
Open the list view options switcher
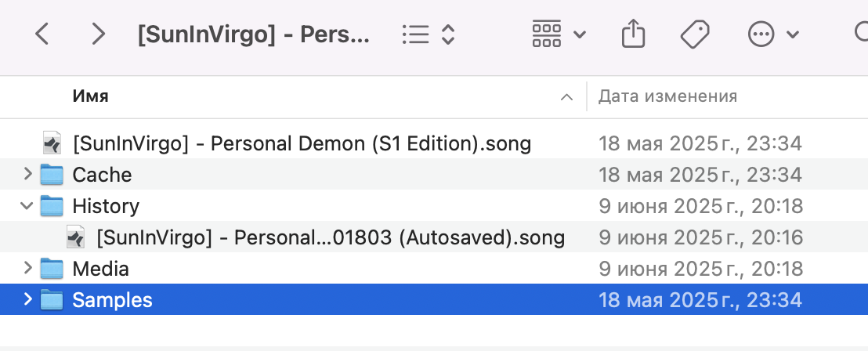pos(429,34)
